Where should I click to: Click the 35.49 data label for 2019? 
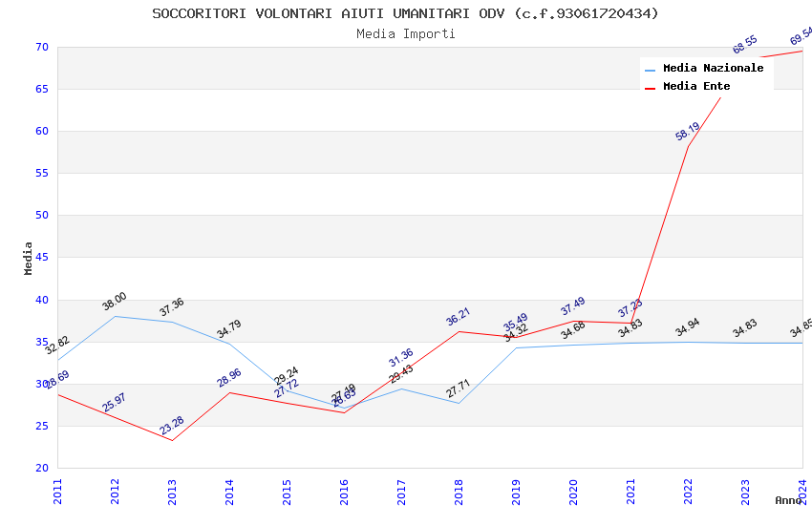point(515,322)
